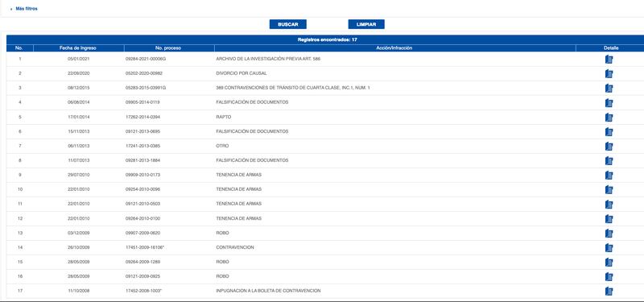Open detail icon for process 09121-2010-0503
Image resolution: width=644 pixels, height=302 pixels.
pos(609,205)
